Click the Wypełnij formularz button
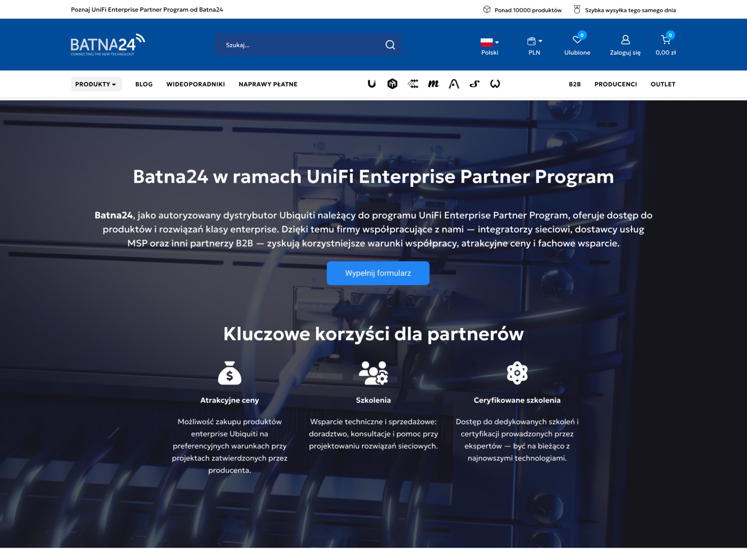This screenshot has width=747, height=560. pos(378,273)
